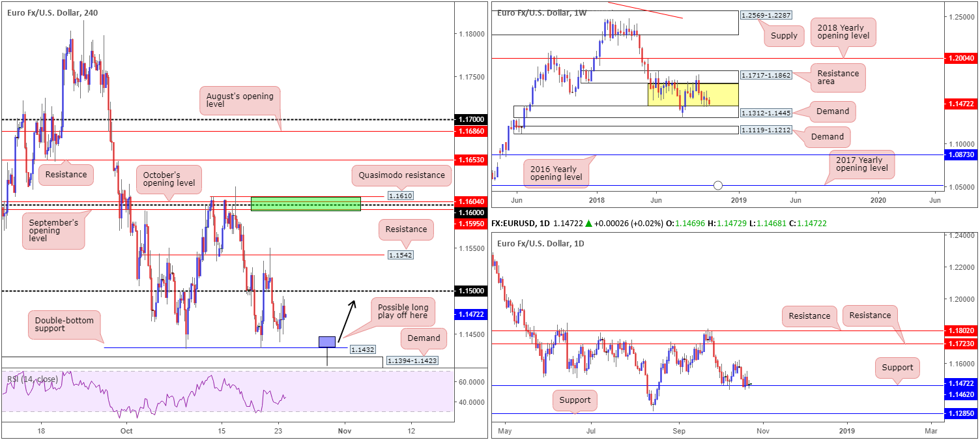Click the red 1.17230 axis price label

click(x=961, y=343)
